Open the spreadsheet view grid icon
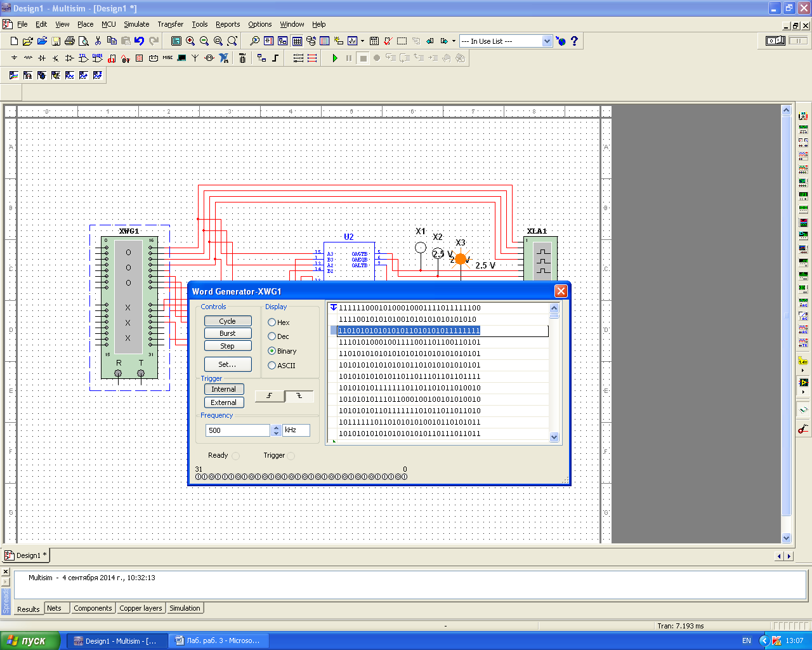This screenshot has height=650, width=812. (x=297, y=41)
